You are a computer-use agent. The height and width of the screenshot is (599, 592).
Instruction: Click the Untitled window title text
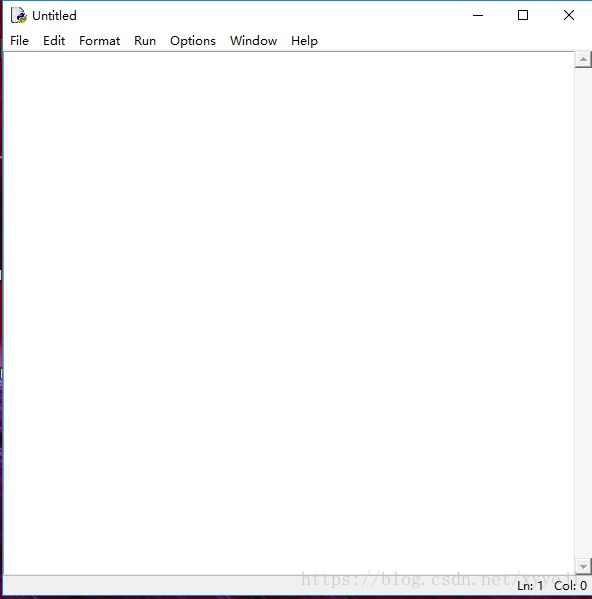[54, 16]
